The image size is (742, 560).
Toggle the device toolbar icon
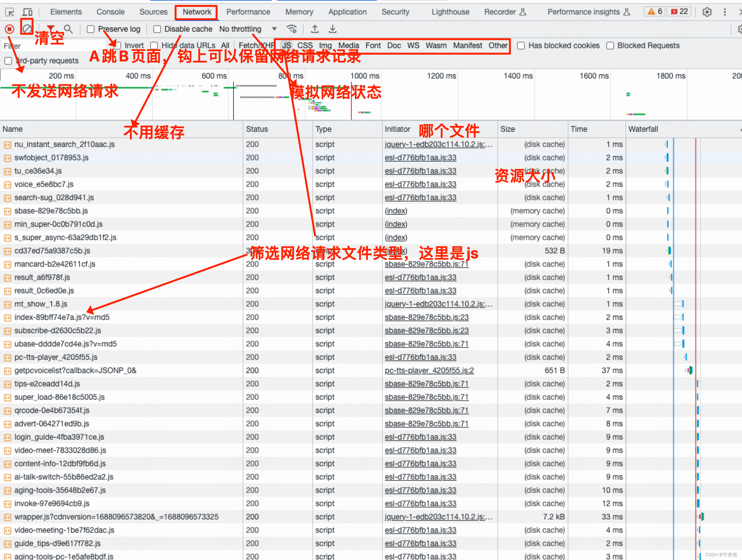pos(28,12)
